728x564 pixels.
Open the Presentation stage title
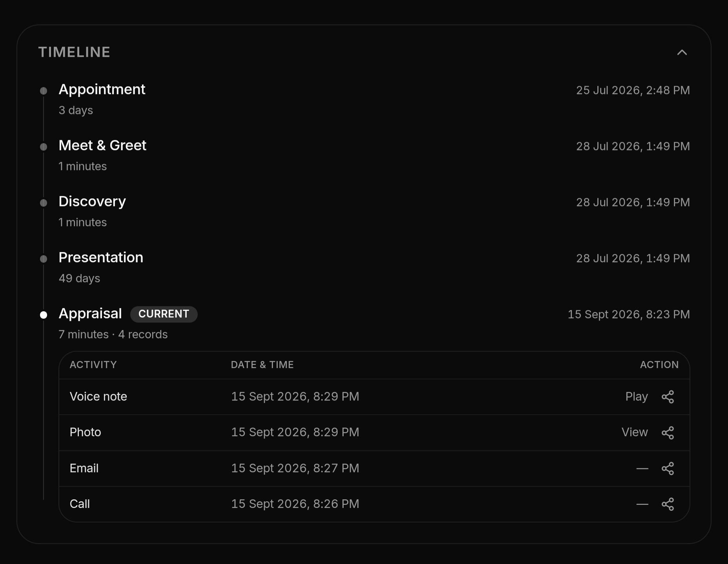point(101,258)
